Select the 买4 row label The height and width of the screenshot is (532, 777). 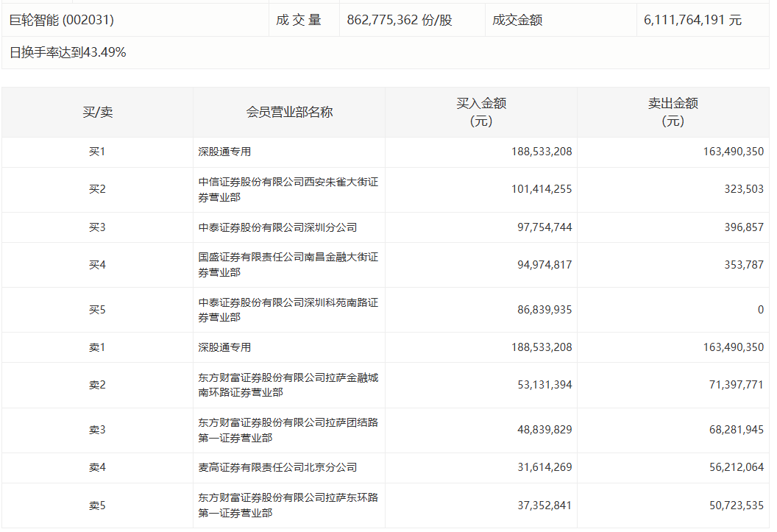click(x=97, y=265)
